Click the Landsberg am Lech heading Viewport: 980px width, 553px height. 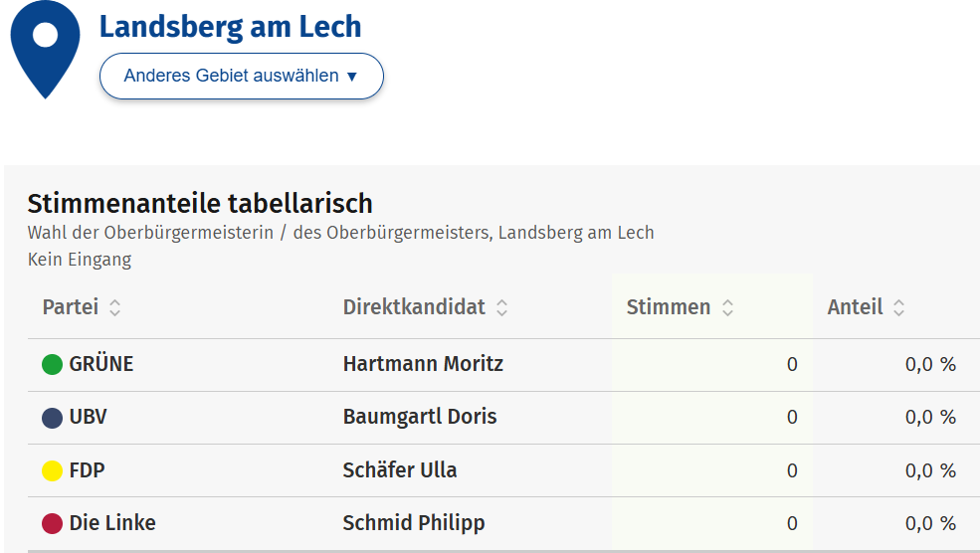coord(230,27)
